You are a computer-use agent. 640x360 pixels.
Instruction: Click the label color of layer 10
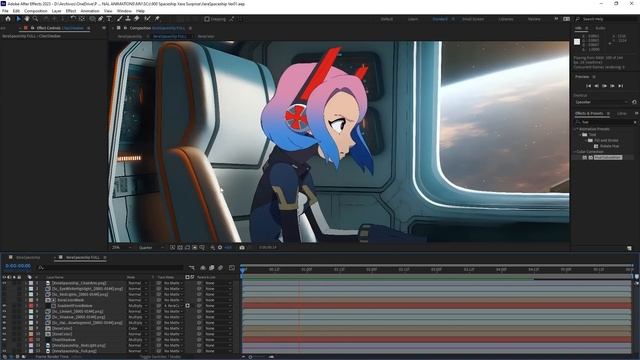point(31,334)
